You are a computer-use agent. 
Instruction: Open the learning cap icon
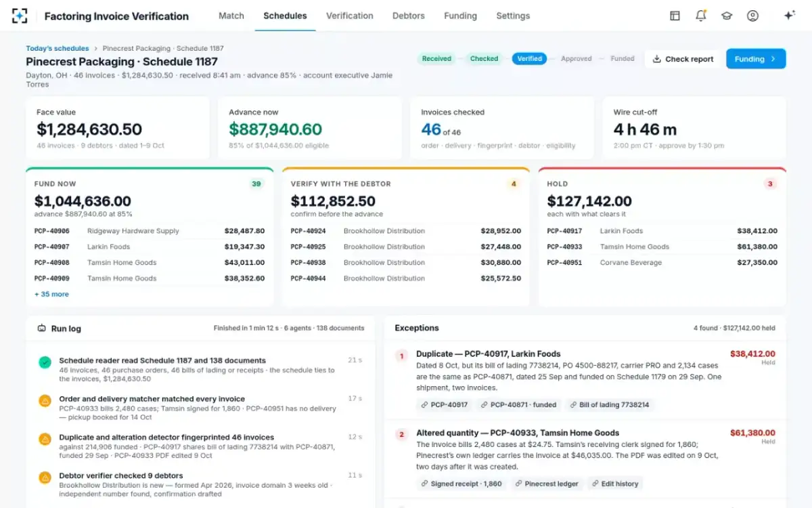(x=727, y=16)
